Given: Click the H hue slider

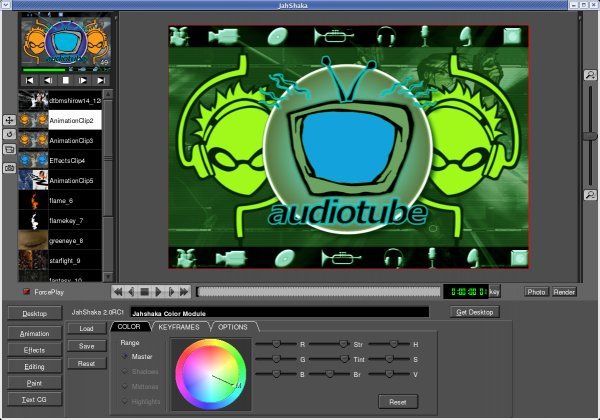Looking at the screenshot, I should tap(389, 344).
